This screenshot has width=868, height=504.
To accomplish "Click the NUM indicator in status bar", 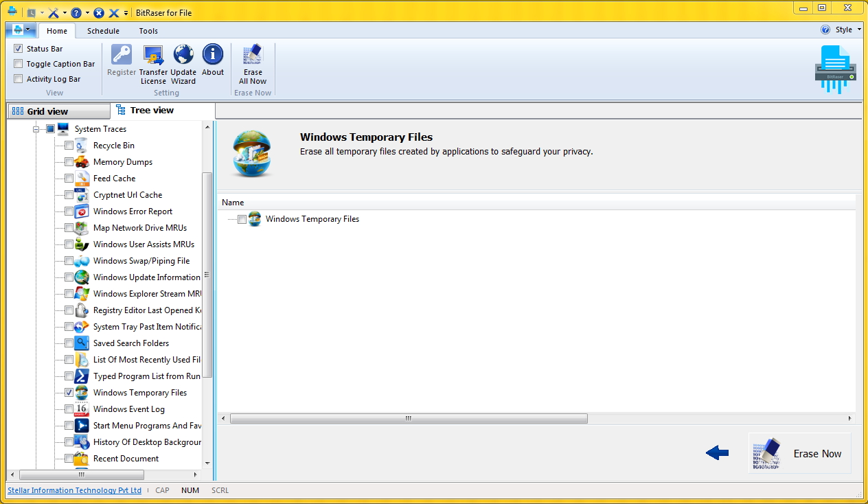I will tap(190, 490).
